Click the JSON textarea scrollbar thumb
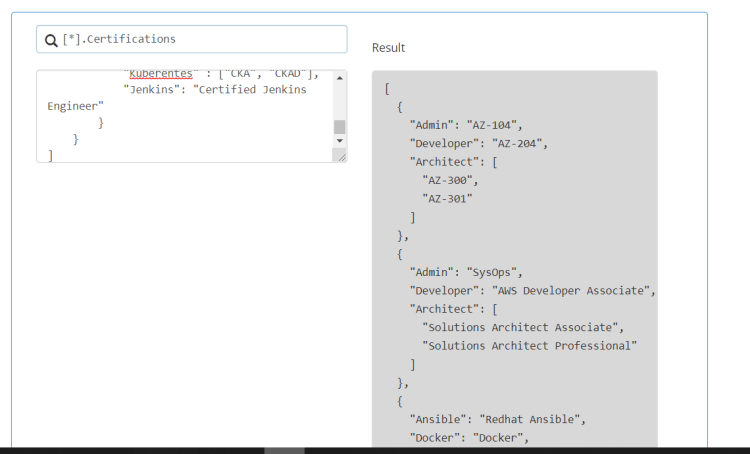 pos(340,127)
